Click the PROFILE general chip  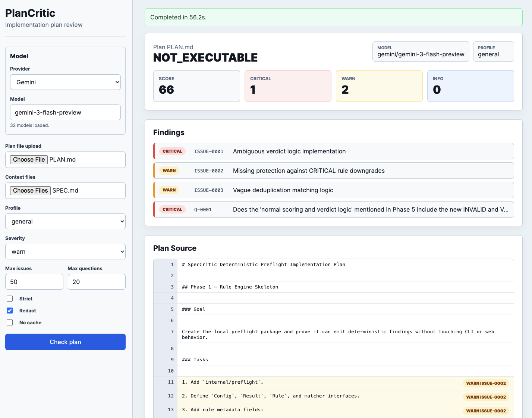pos(494,52)
